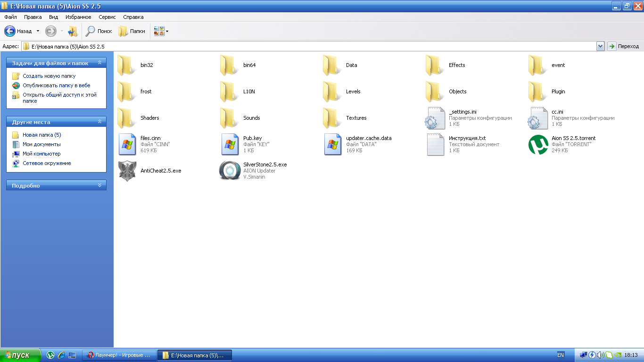Click the address bar path field
644x362 pixels.
[x=309, y=46]
